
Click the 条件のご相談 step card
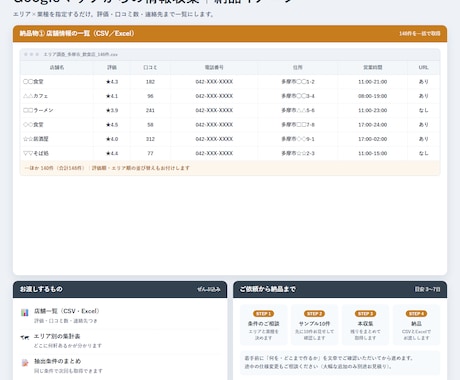coord(263,325)
